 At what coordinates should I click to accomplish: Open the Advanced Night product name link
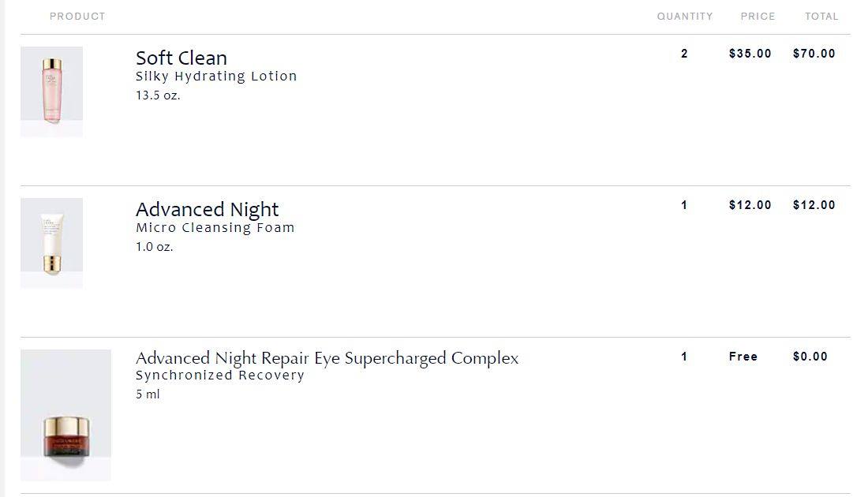(x=207, y=210)
